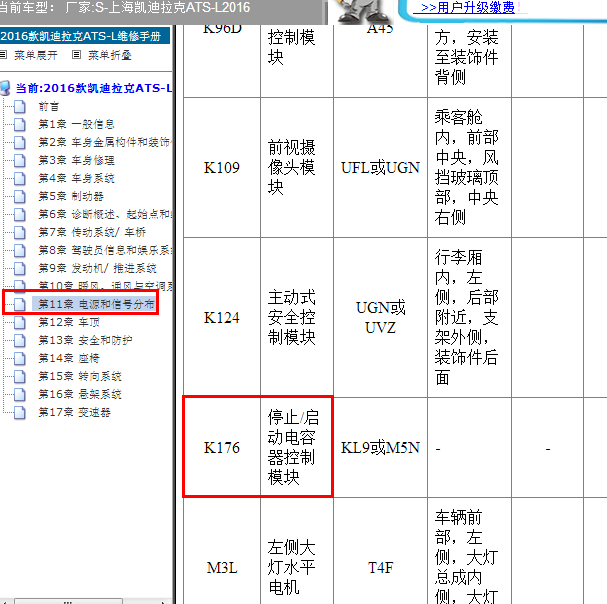Image resolution: width=607 pixels, height=604 pixels.
Task: Open 第13章 安全和防护
Action: [85, 340]
